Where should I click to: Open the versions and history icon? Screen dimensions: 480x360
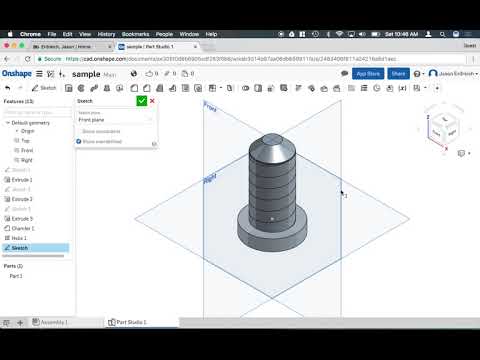51,74
